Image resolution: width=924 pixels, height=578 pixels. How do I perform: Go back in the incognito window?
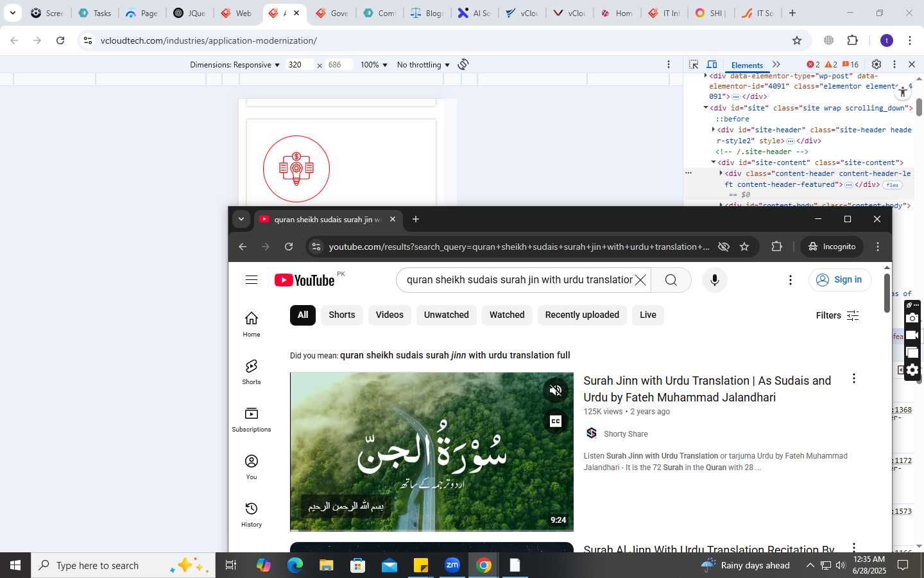click(243, 247)
